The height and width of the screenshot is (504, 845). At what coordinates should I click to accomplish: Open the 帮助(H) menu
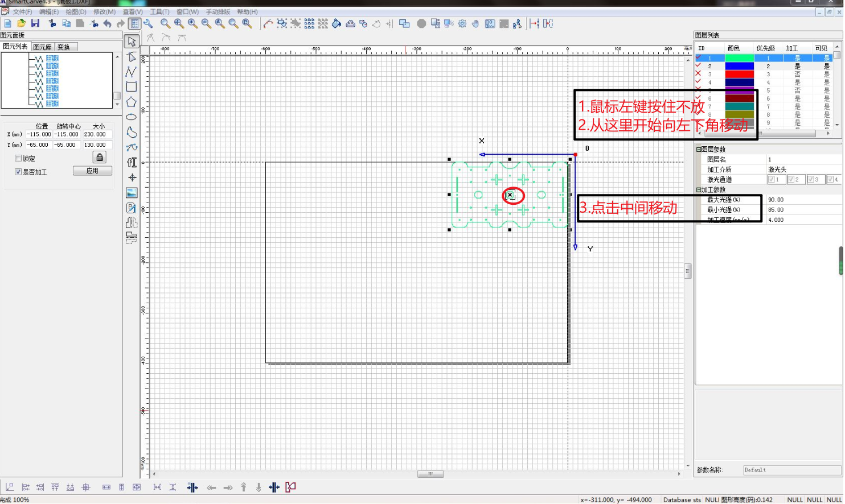[x=248, y=12]
